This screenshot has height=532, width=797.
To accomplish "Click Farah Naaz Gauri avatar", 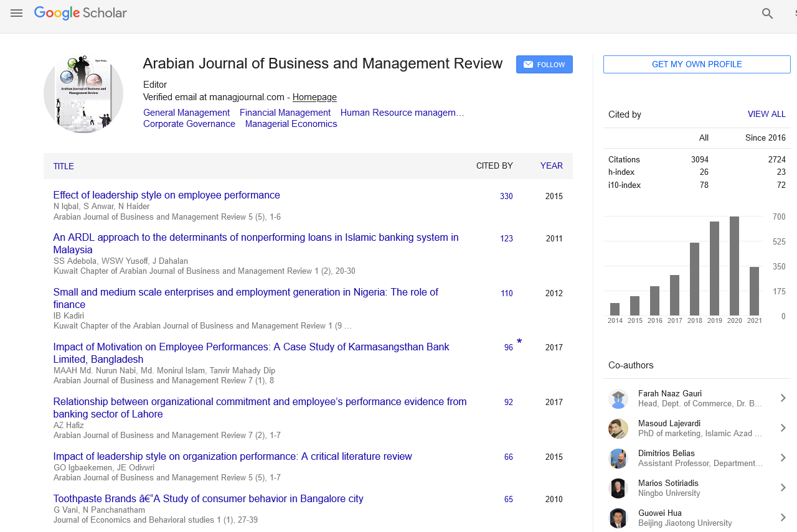I will click(x=618, y=399).
